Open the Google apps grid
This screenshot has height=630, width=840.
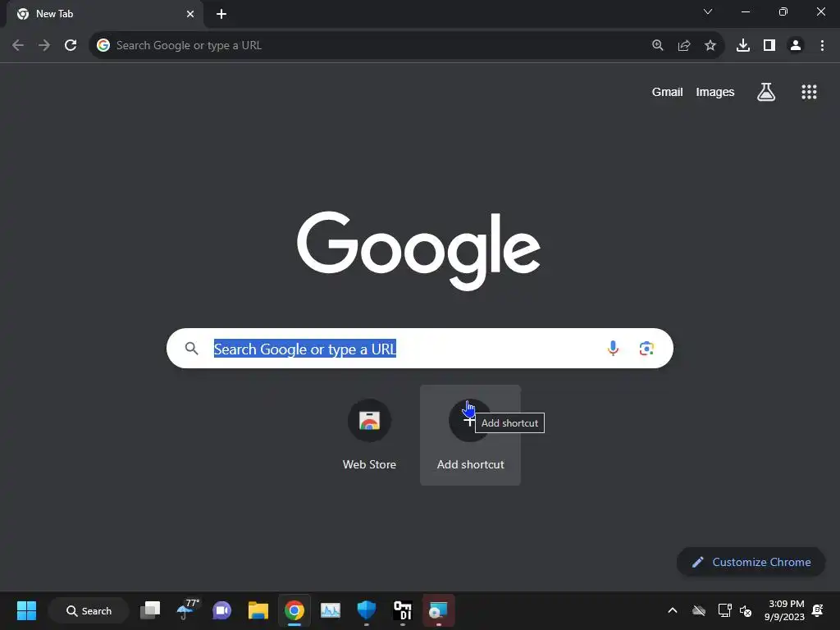click(809, 92)
